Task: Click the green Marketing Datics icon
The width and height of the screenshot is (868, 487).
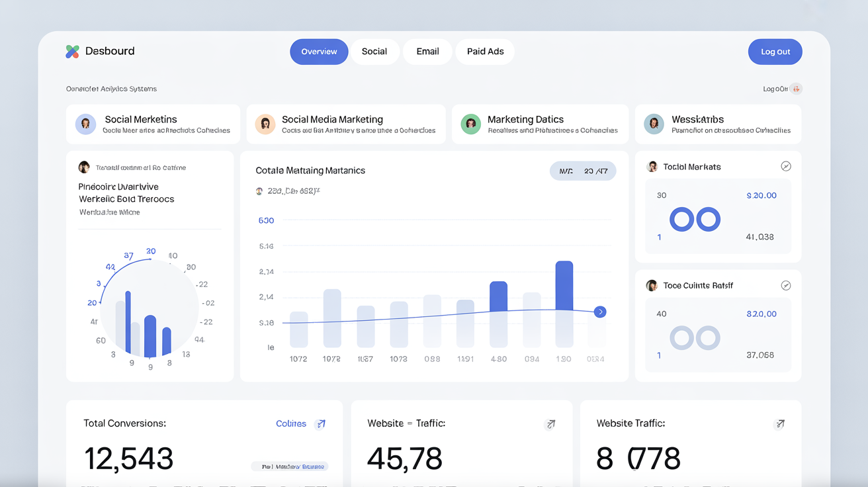Action: click(x=470, y=124)
